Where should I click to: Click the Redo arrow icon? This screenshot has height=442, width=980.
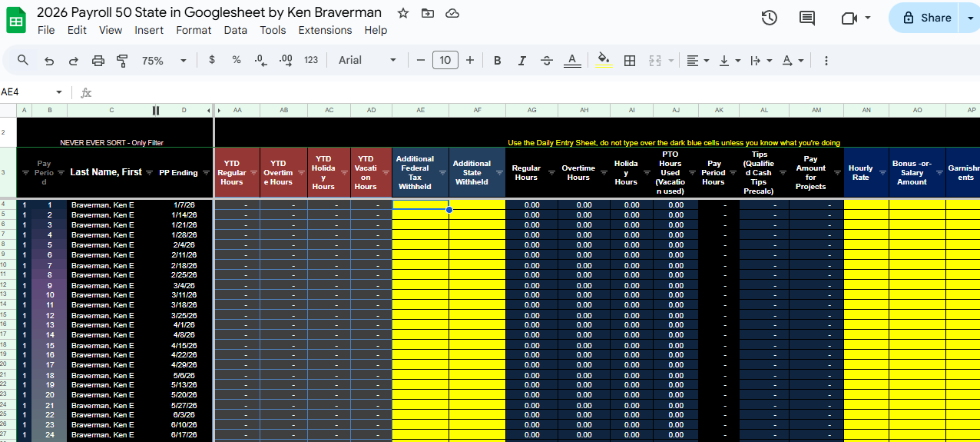(74, 60)
